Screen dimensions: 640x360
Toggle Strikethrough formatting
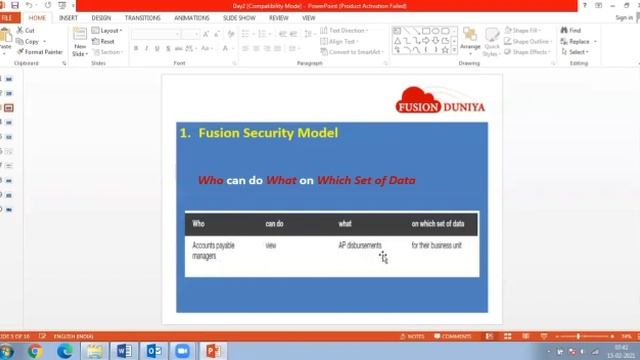[x=178, y=48]
